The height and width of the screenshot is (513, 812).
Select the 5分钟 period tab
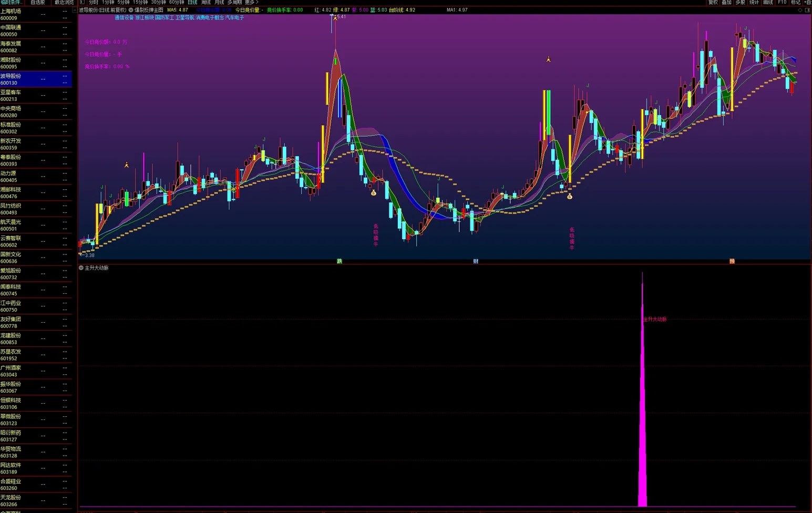coord(124,3)
